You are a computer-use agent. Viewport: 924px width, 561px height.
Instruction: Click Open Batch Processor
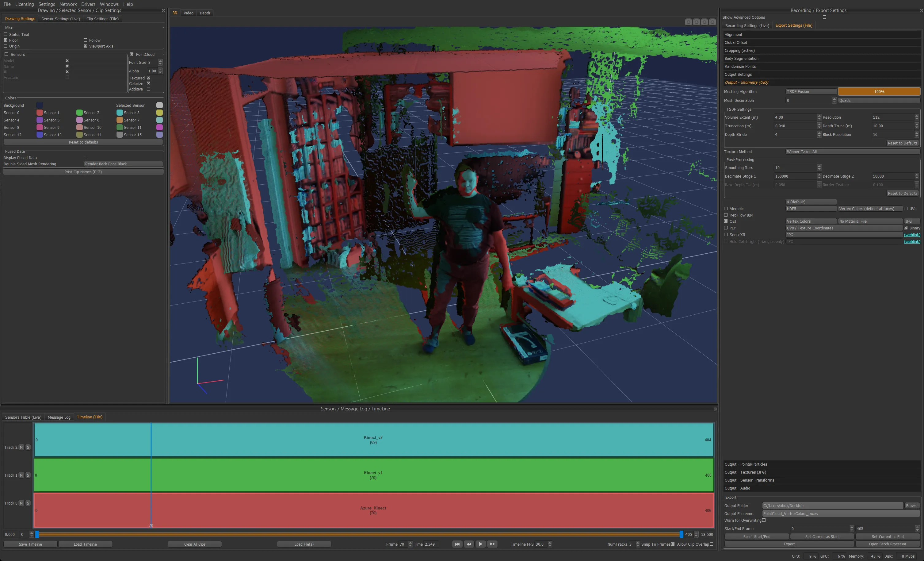click(x=887, y=544)
